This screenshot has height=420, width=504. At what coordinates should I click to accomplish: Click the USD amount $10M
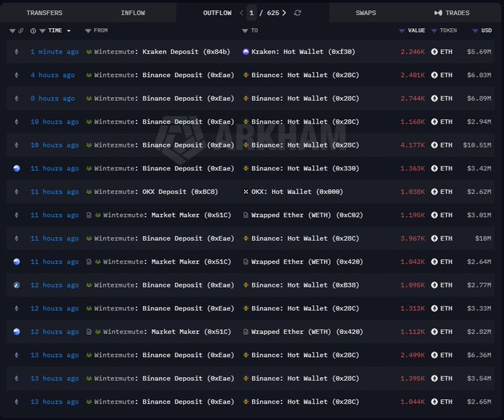click(483, 239)
